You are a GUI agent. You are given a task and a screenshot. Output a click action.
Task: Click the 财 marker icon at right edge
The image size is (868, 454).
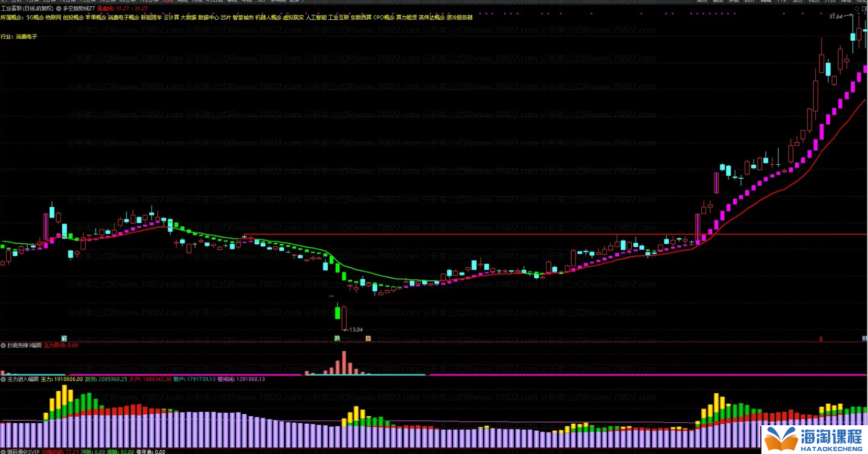pos(864,338)
